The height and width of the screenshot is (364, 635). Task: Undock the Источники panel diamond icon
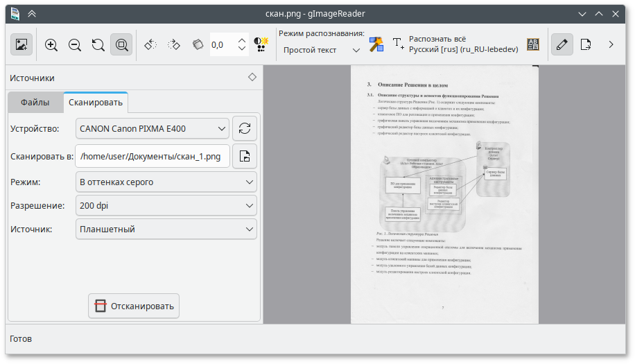click(x=252, y=77)
